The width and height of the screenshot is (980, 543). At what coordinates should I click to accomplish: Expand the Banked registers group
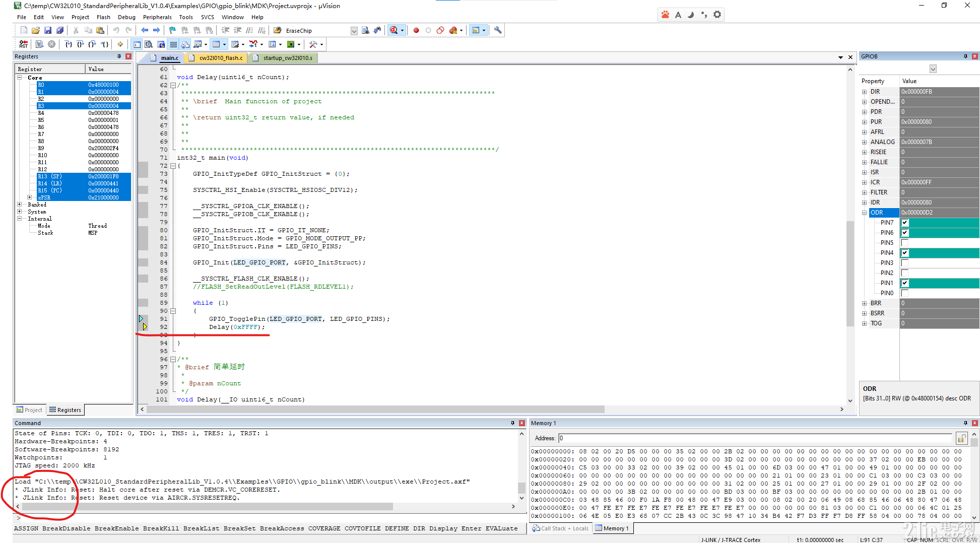(x=20, y=205)
